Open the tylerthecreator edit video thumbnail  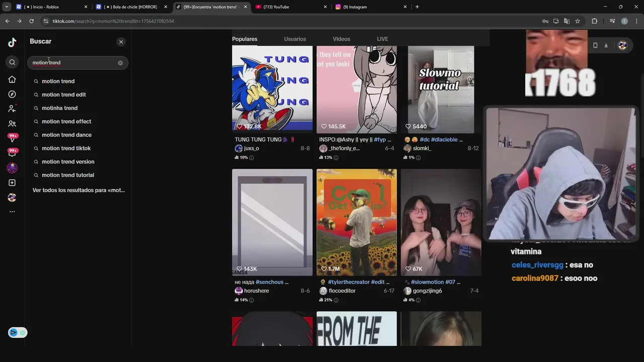(x=357, y=222)
